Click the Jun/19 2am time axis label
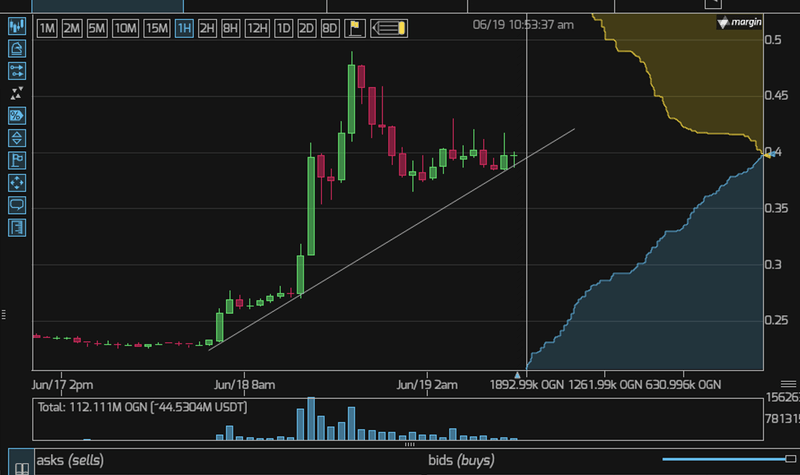The width and height of the screenshot is (800, 475). [x=427, y=385]
